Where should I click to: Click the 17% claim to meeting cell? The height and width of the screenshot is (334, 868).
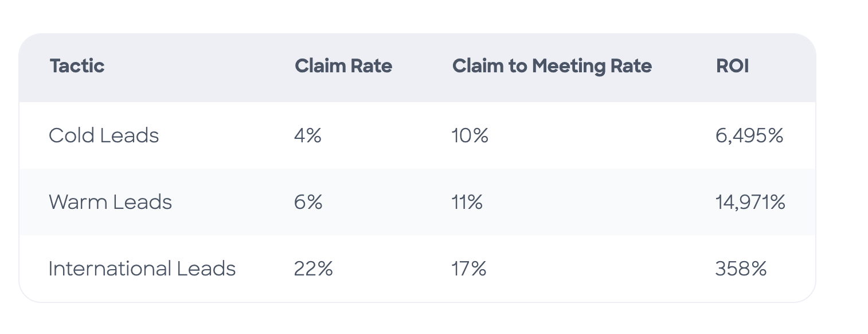(469, 269)
